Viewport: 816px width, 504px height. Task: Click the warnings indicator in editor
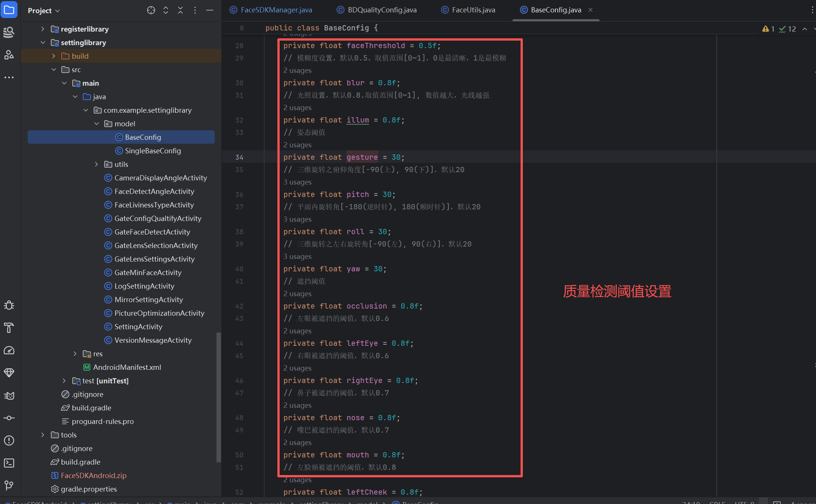(768, 29)
